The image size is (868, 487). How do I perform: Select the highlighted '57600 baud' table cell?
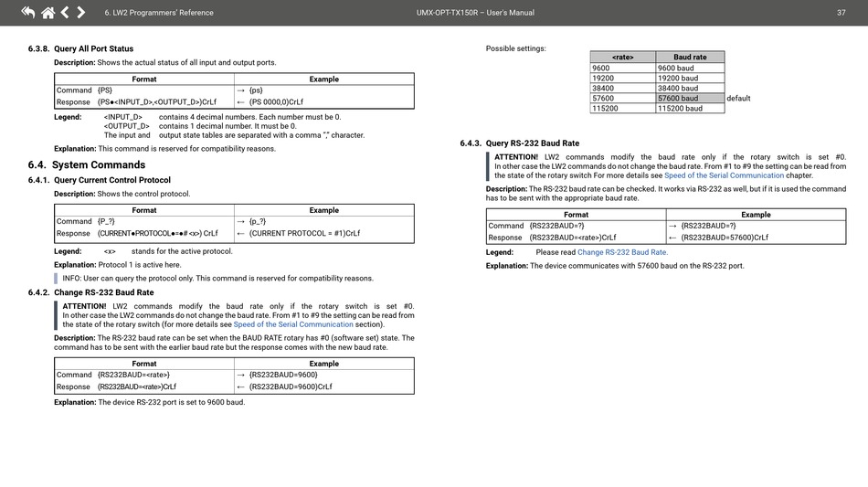tap(690, 98)
